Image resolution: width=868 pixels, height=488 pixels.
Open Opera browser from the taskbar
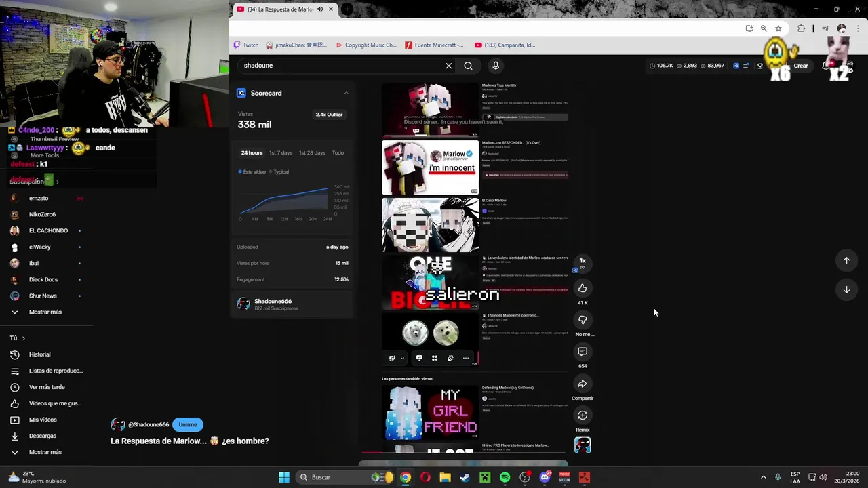pos(425,477)
